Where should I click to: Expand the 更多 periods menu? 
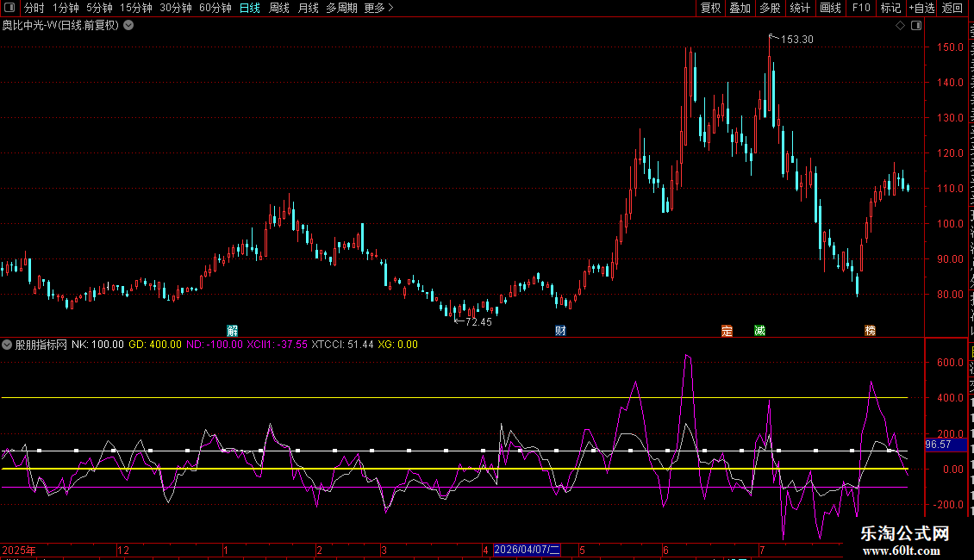[x=379, y=8]
